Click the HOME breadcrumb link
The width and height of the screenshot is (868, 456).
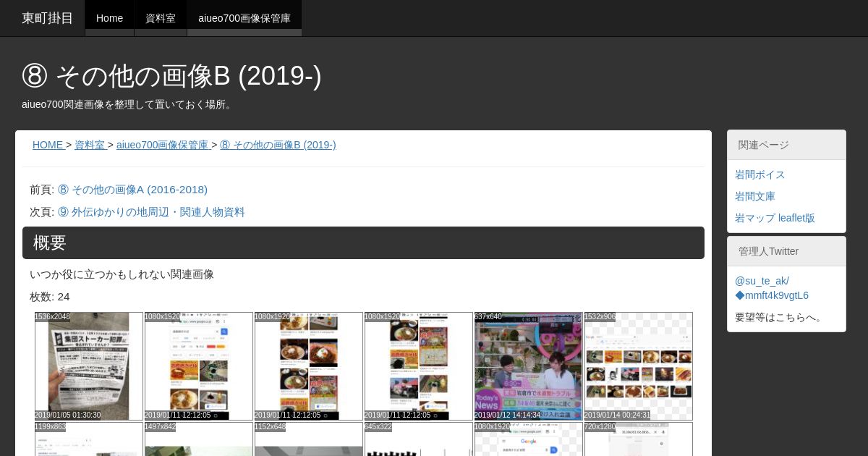(x=48, y=145)
